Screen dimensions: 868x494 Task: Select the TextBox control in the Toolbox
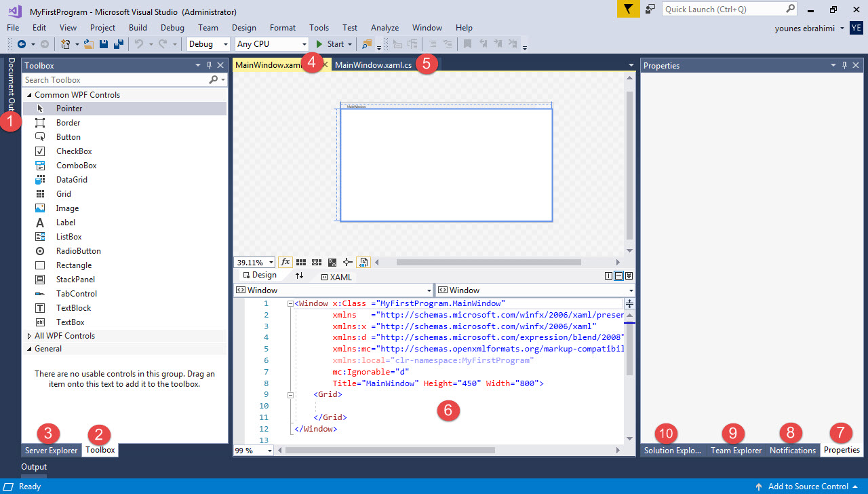point(71,322)
